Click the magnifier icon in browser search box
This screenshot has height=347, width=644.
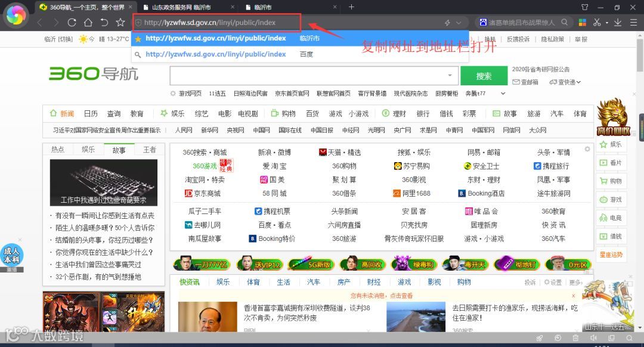coord(565,23)
